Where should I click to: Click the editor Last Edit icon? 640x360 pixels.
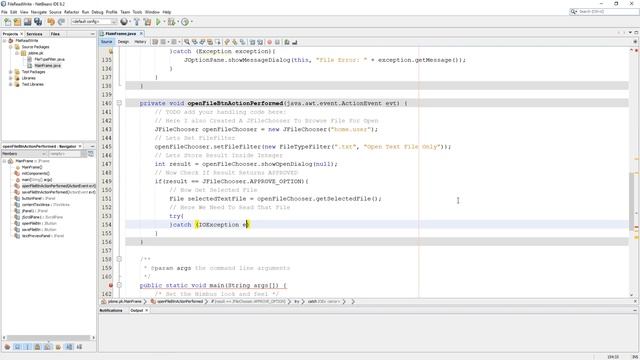pyautogui.click(x=155, y=42)
